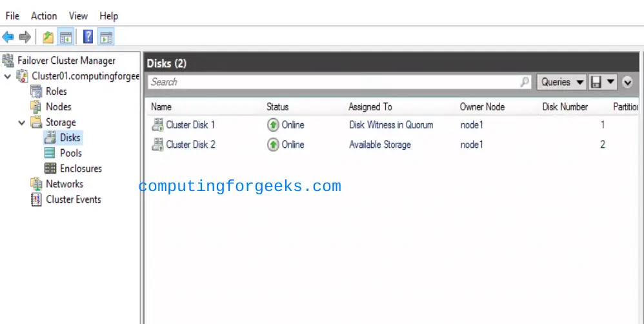Click the Networks icon in tree

coord(36,183)
